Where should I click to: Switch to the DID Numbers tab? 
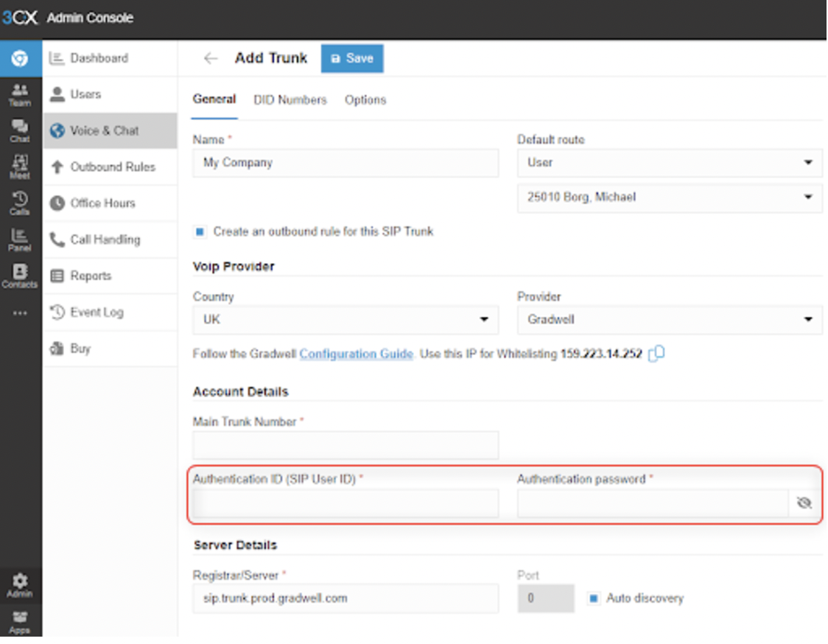pos(290,100)
